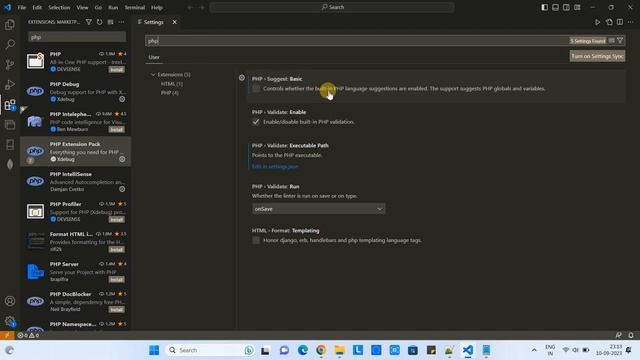Click title bar Search command center
640x360 pixels.
pyautogui.click(x=332, y=7)
